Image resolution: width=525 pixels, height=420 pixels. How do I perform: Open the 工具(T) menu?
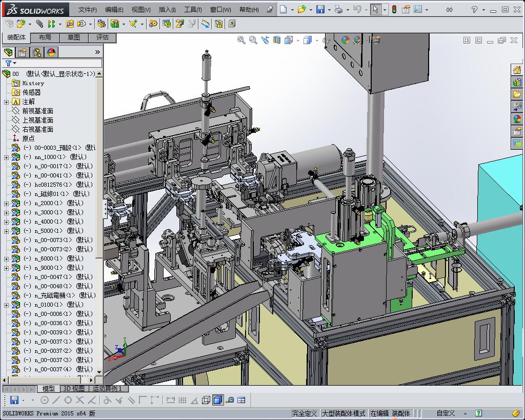[x=193, y=10]
